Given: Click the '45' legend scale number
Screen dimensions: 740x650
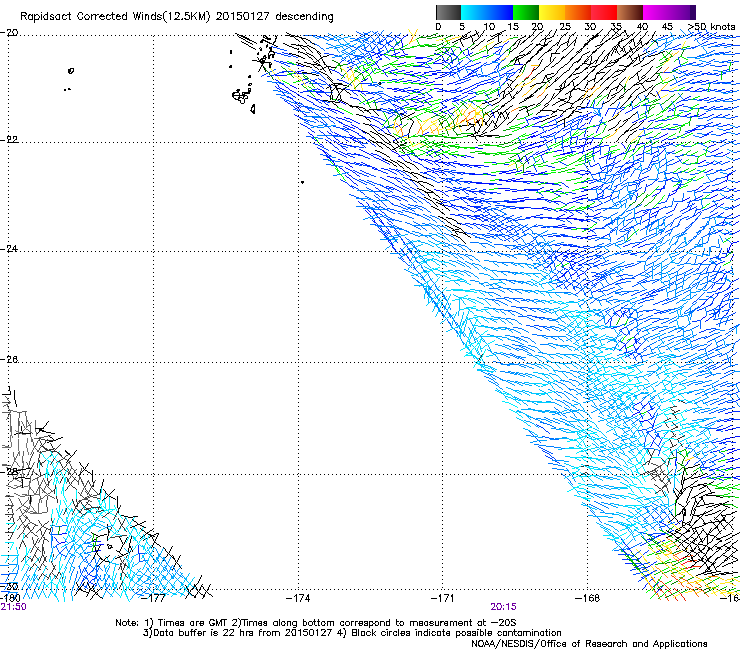Looking at the screenshot, I should click(x=667, y=27).
